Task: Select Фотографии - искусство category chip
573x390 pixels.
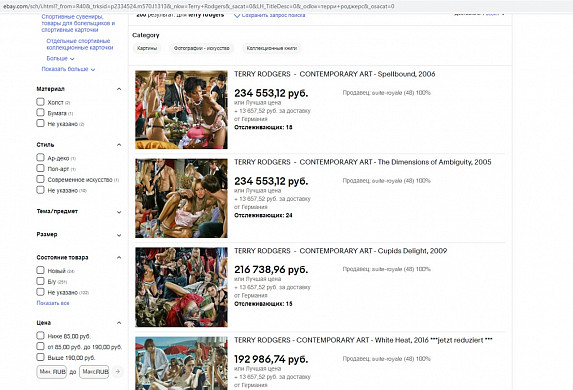Action: 202,48
